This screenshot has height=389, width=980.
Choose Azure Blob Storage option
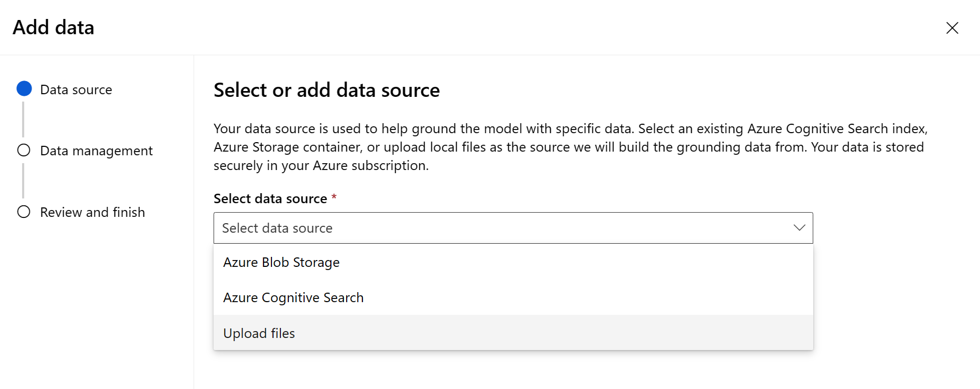[281, 262]
